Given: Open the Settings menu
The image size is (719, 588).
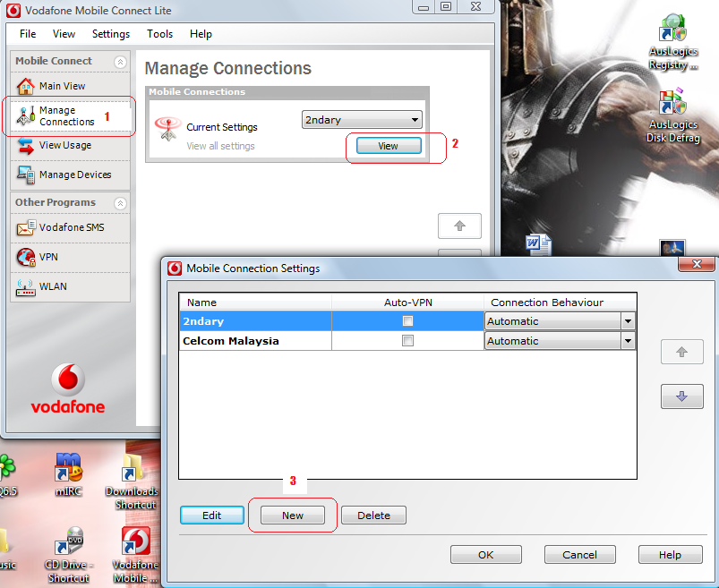Looking at the screenshot, I should [110, 34].
